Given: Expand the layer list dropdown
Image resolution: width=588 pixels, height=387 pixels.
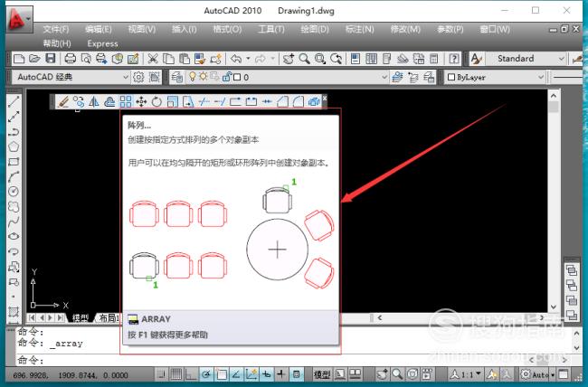Looking at the screenshot, I should tap(384, 77).
